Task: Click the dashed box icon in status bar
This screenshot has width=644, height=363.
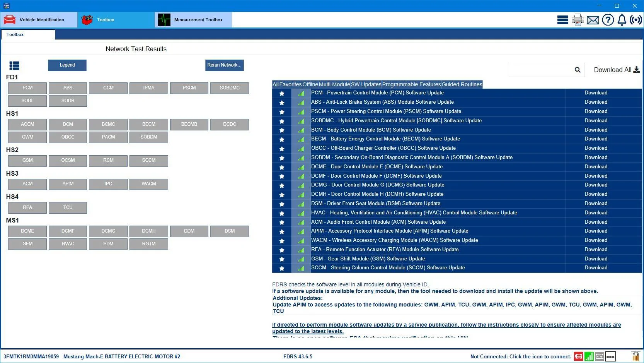Action: click(610, 356)
